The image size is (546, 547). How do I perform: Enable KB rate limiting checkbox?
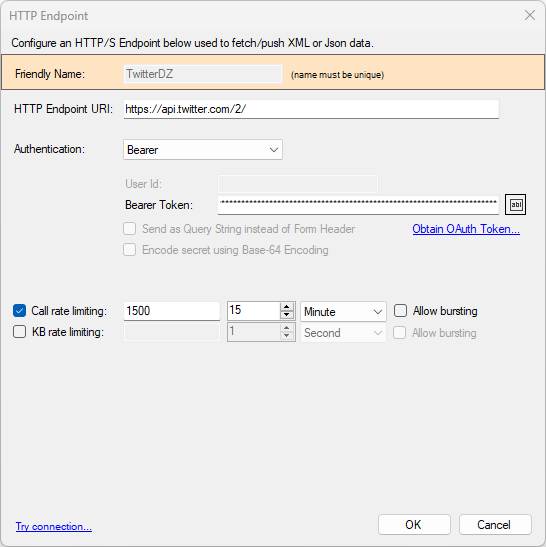tap(20, 331)
